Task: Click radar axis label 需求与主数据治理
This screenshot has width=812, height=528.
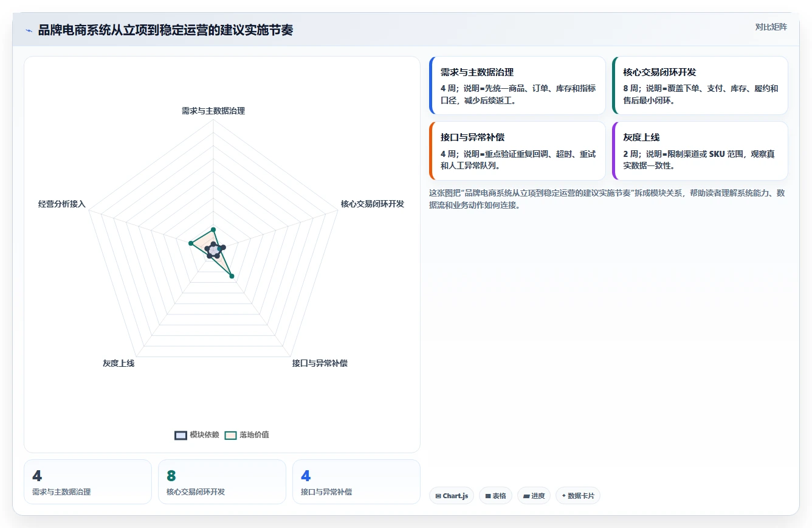Action: click(x=213, y=111)
